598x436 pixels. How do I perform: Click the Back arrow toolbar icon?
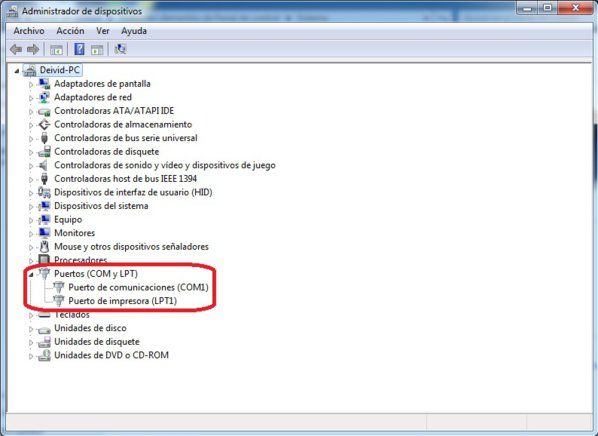tap(16, 49)
